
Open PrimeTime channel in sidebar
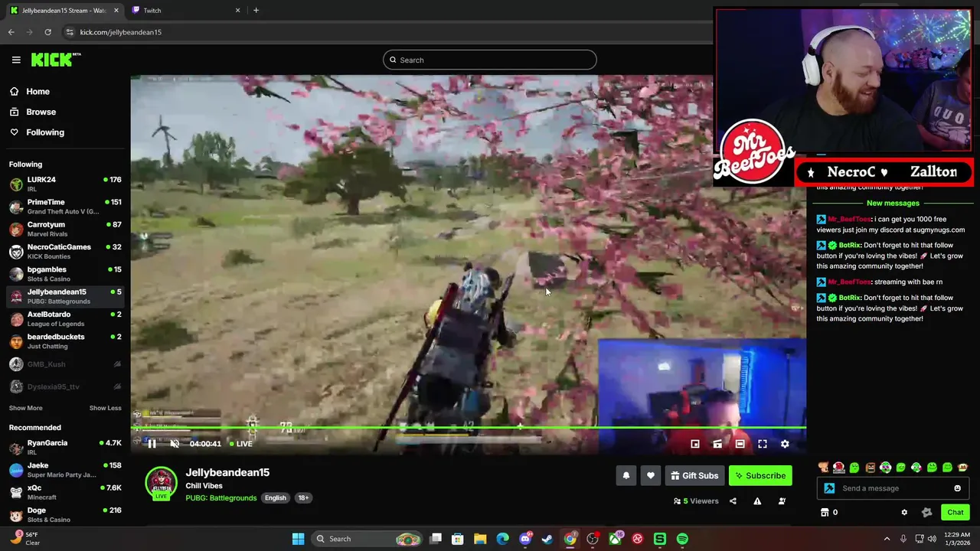65,207
